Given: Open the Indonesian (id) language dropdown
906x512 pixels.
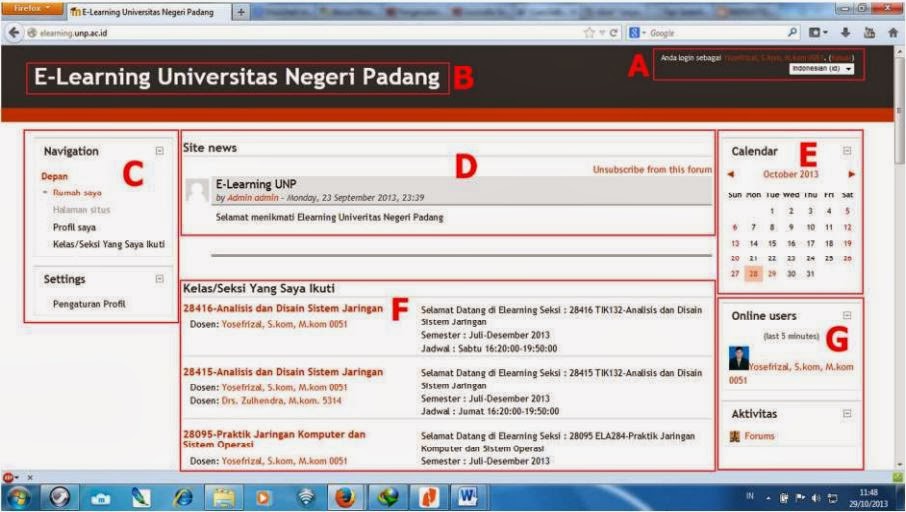Looking at the screenshot, I should point(821,69).
